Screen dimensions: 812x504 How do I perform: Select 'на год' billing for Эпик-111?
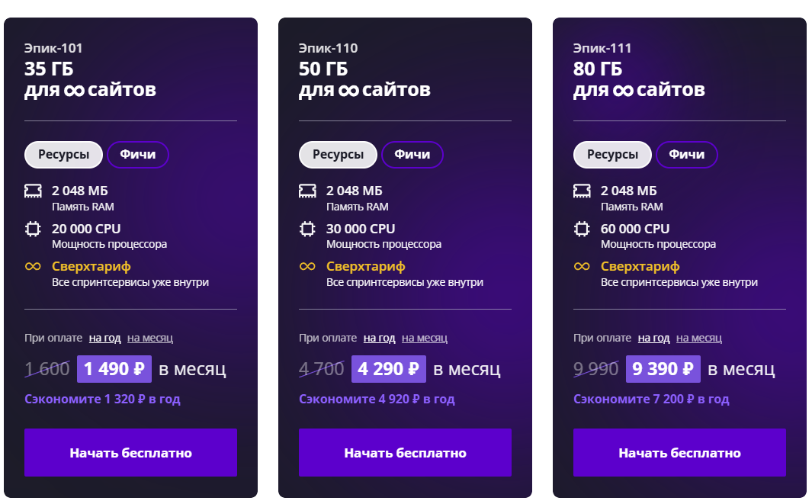(x=653, y=338)
